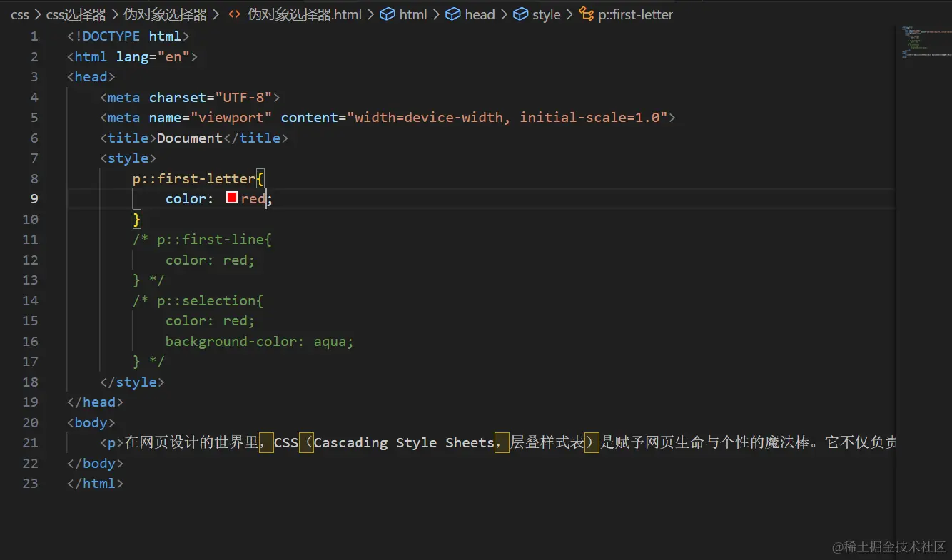
Task: Open the "style" breadcrumb label
Action: click(547, 14)
